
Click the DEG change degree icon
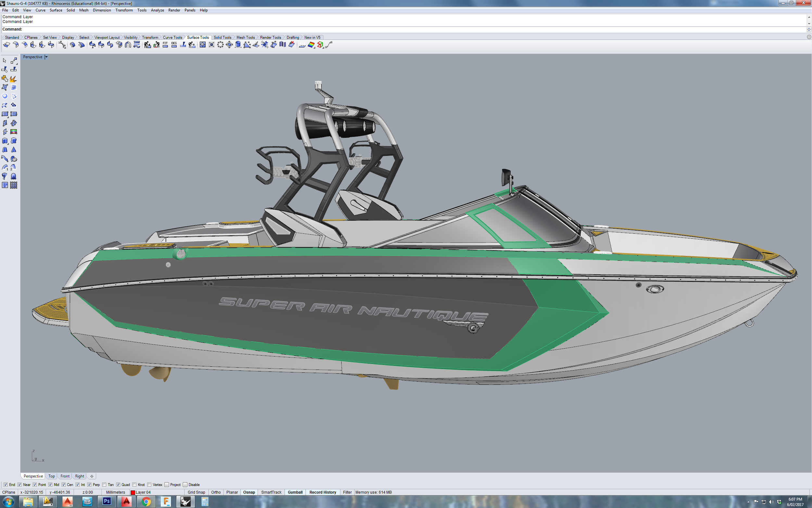(x=174, y=45)
